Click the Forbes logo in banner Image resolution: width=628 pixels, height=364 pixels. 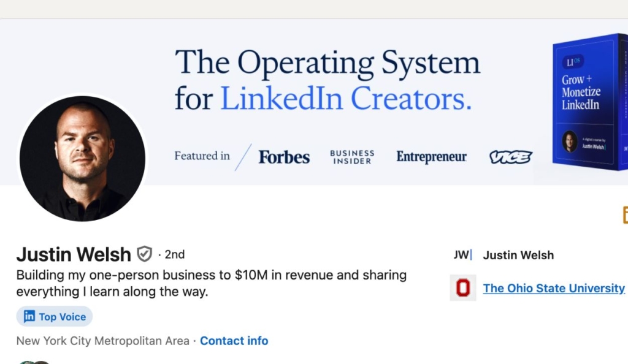coord(284,157)
